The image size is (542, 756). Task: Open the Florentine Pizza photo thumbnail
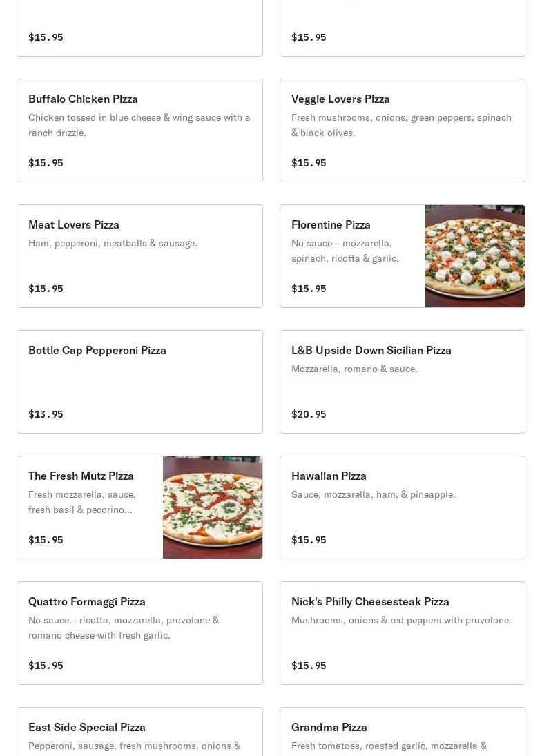(474, 256)
